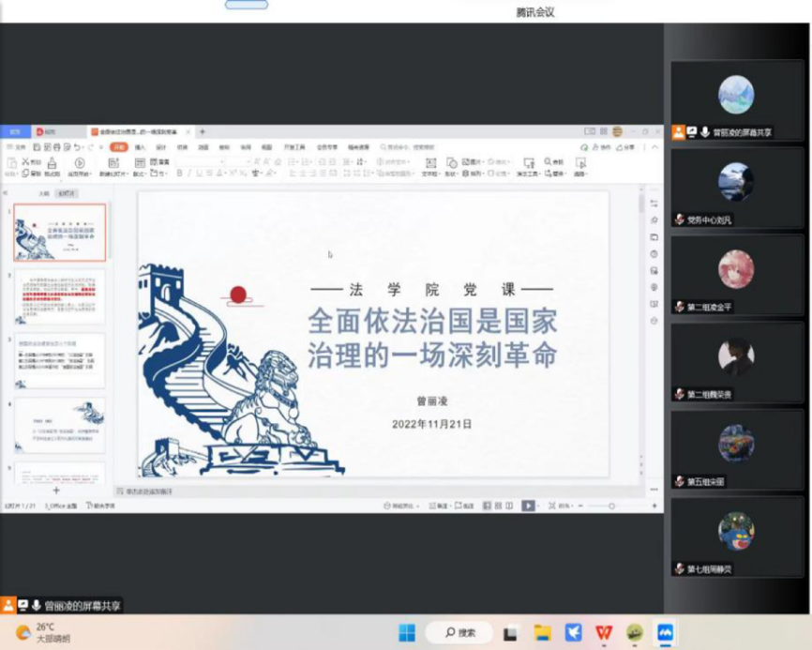Switch to reading view in status bar
The height and width of the screenshot is (650, 812).
509,506
